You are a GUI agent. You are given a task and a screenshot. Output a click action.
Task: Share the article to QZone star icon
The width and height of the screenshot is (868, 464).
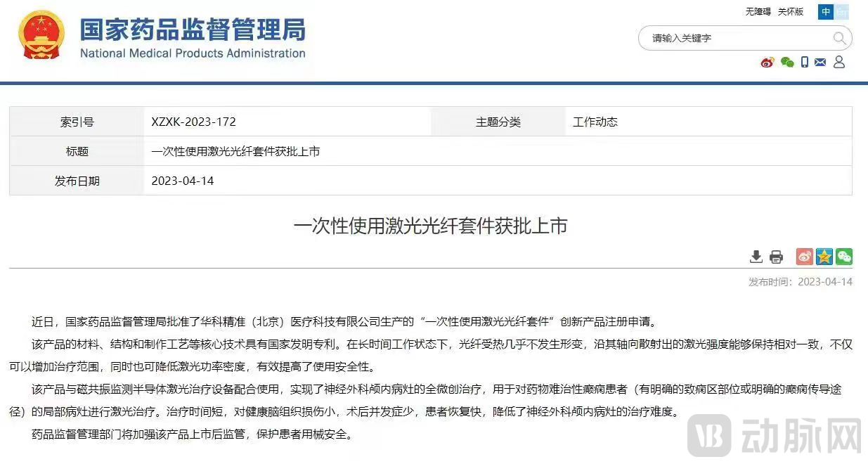point(824,256)
